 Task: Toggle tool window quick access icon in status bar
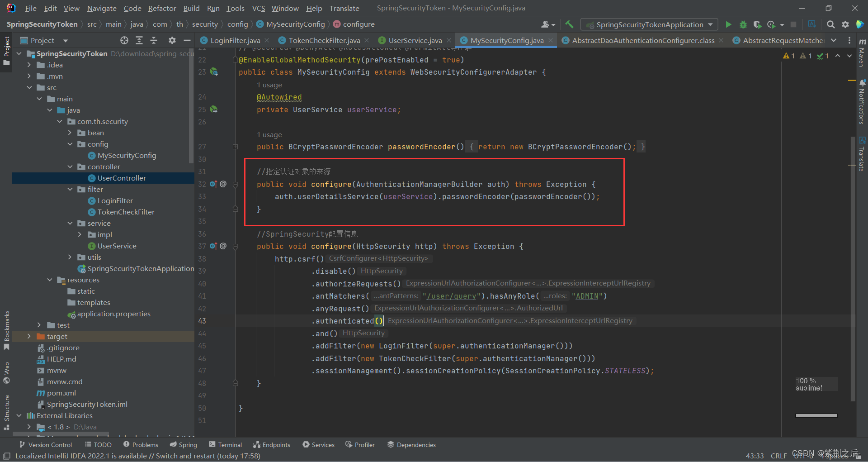[7, 456]
